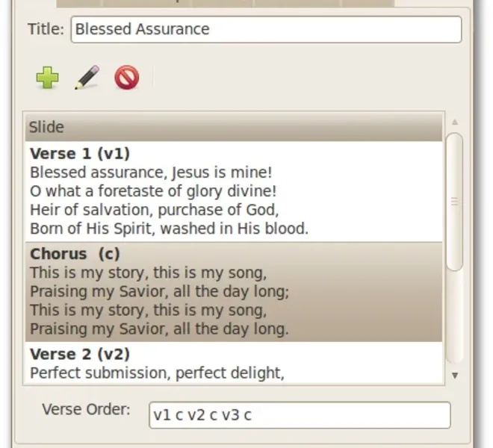Select the Chorus (c) heading
The image size is (493, 448).
[x=75, y=254]
